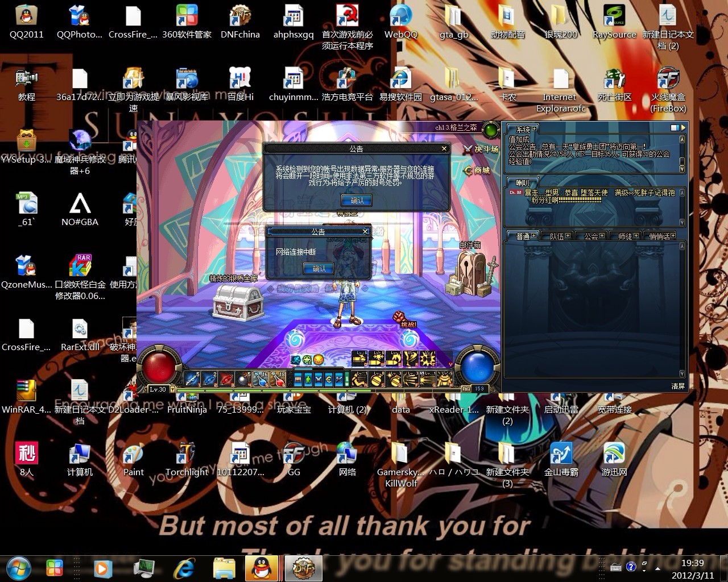Image resolution: width=728 pixels, height=582 pixels.
Task: Select the 金山毒霸 desktop icon
Action: point(561,460)
